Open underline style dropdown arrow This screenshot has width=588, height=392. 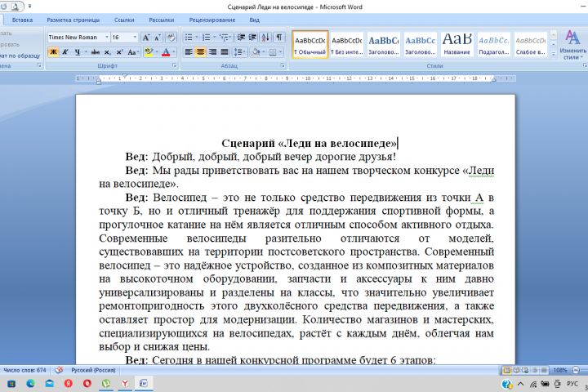[x=86, y=52]
